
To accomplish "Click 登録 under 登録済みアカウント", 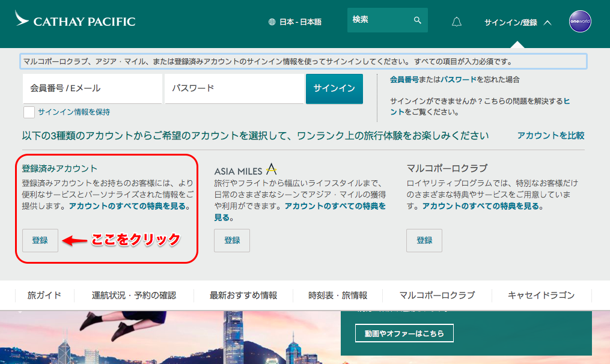I will point(40,240).
